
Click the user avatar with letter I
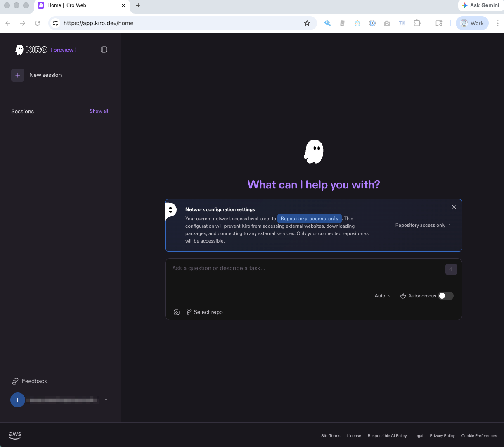click(18, 400)
